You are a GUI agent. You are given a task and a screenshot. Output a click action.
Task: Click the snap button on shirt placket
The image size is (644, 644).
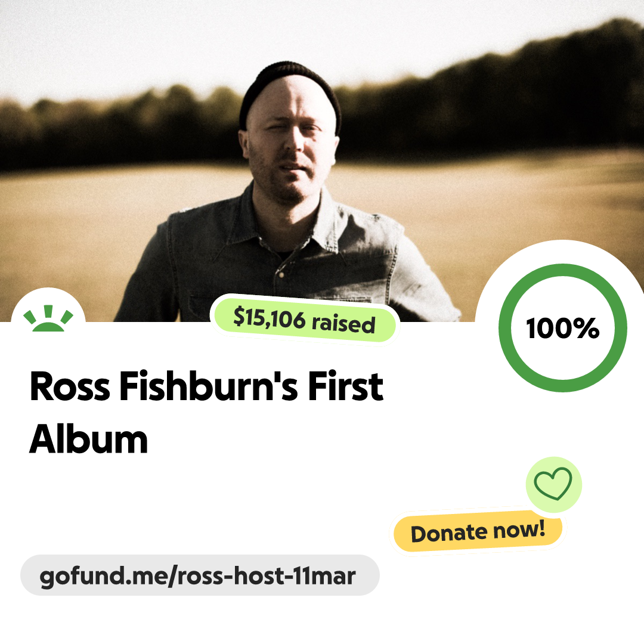tap(281, 275)
